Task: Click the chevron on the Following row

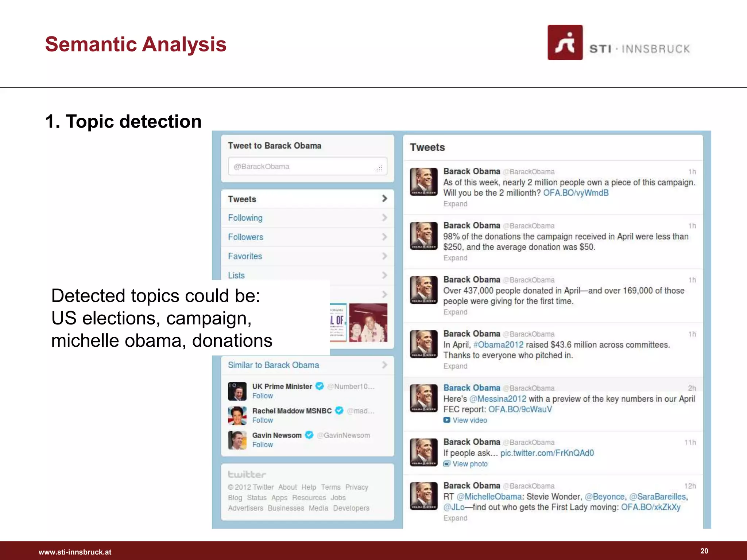Action: [384, 218]
